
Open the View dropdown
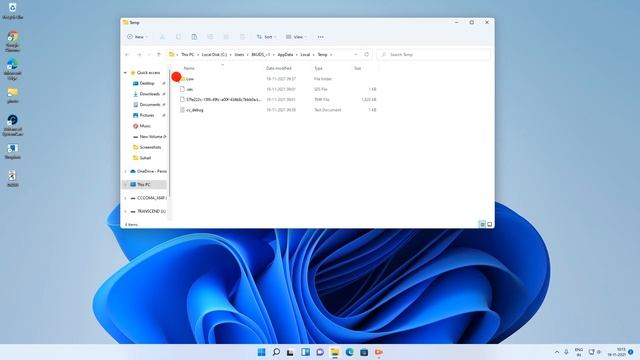click(296, 37)
